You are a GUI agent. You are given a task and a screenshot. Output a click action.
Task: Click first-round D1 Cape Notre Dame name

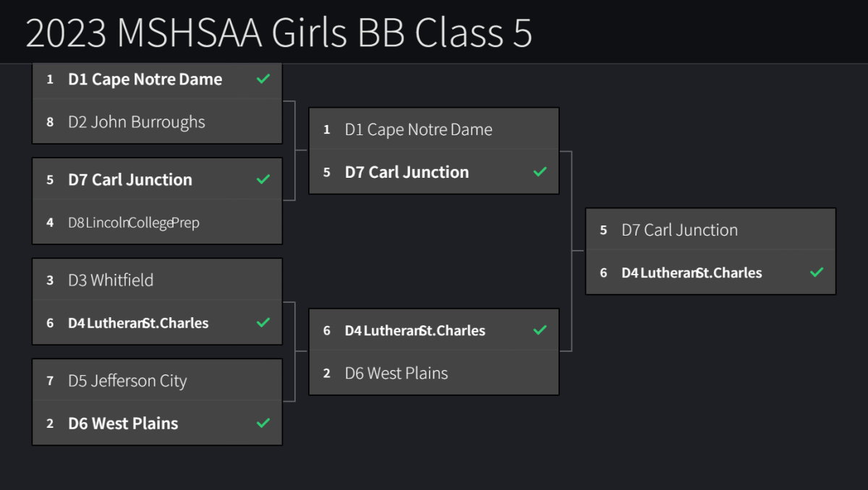[145, 79]
